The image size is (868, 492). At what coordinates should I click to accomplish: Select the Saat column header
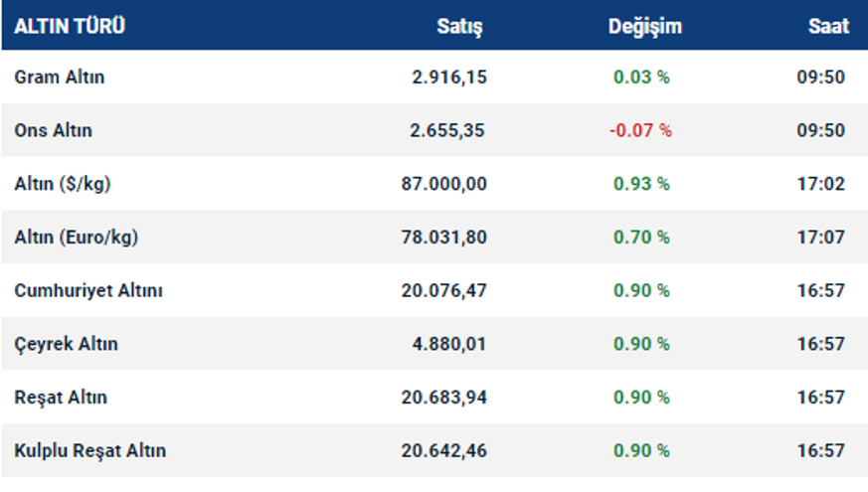pyautogui.click(x=828, y=27)
